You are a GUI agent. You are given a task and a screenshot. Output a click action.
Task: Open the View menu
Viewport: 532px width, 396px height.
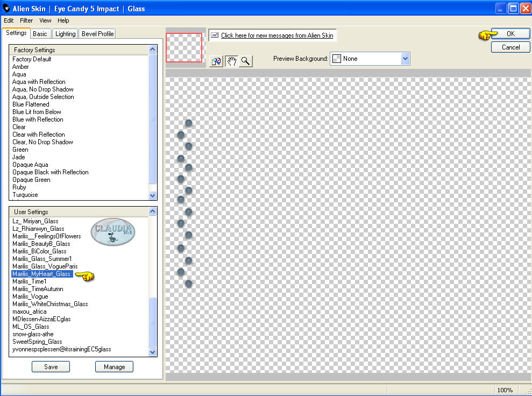click(x=45, y=20)
